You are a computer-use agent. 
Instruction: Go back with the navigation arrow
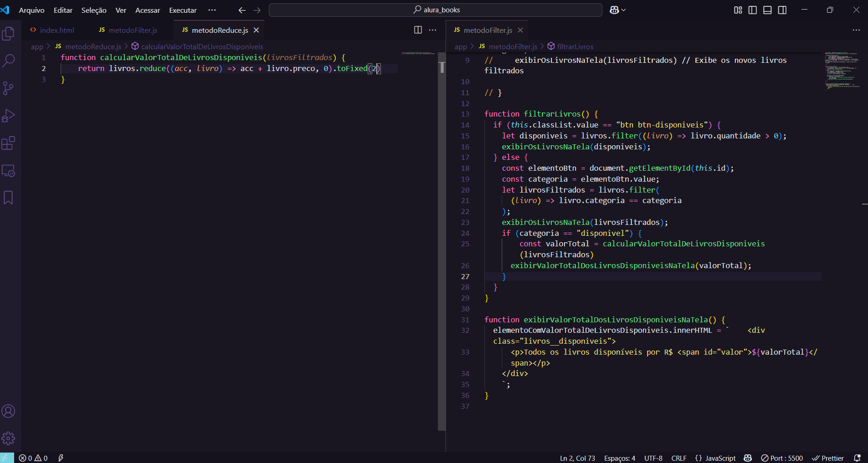coord(242,10)
